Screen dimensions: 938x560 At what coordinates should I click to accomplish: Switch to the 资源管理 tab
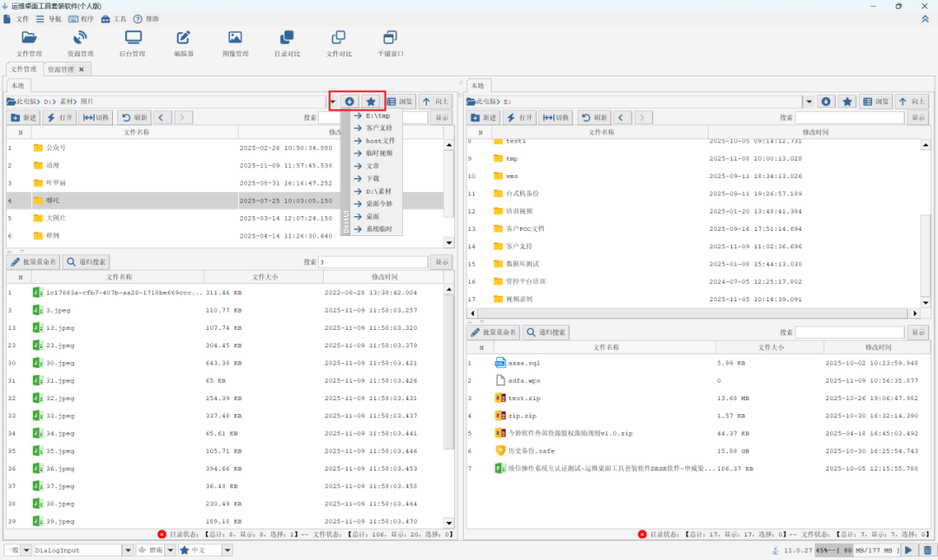pyautogui.click(x=61, y=69)
